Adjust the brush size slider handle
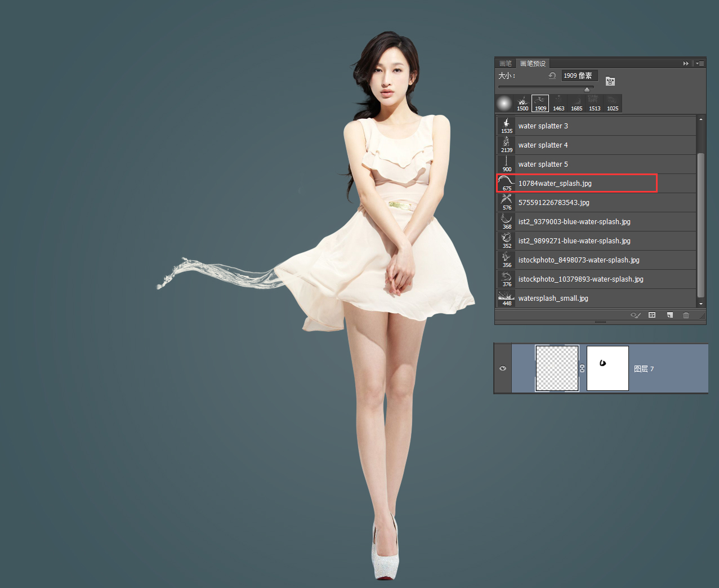The image size is (719, 588). click(x=587, y=90)
